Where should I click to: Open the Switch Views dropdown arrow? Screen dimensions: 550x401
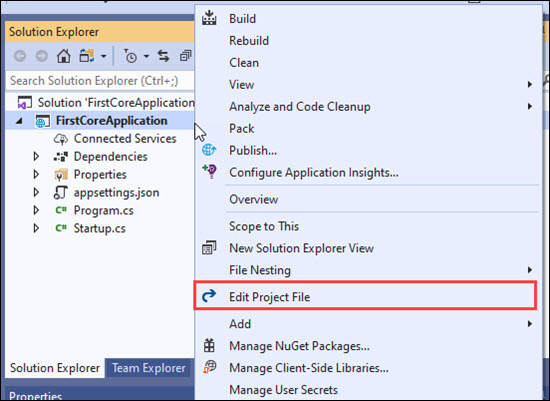point(103,56)
